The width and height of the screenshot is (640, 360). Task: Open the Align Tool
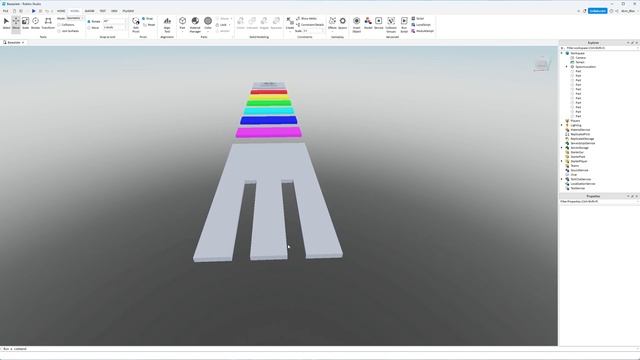(x=167, y=24)
